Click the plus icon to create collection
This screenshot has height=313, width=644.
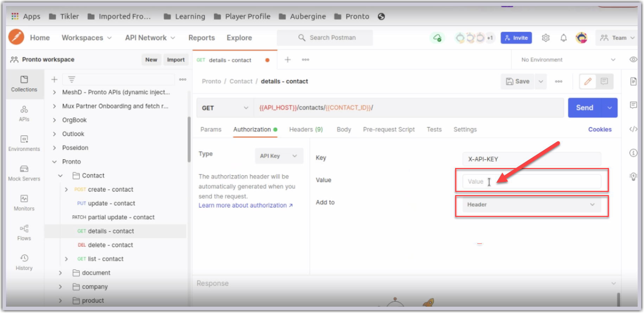(x=54, y=80)
